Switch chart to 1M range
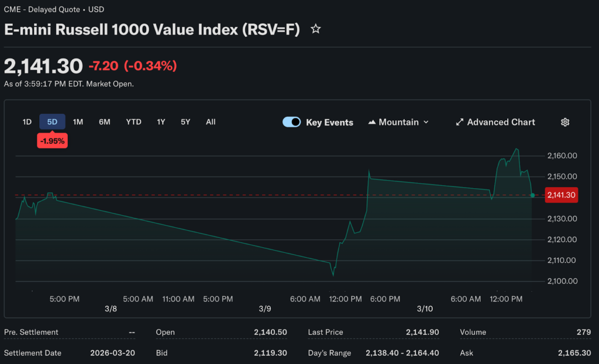Viewport: 599px width, 364px height. click(x=78, y=122)
